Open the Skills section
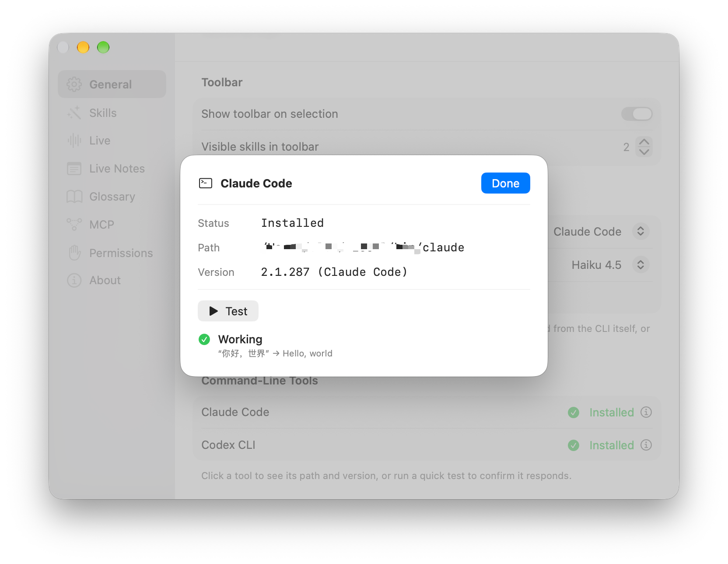 point(112,113)
